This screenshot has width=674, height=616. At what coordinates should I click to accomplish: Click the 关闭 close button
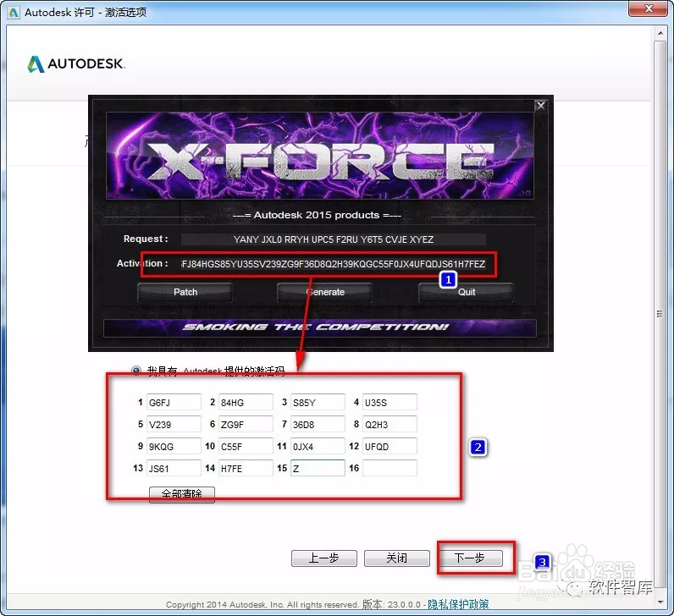tap(397, 558)
